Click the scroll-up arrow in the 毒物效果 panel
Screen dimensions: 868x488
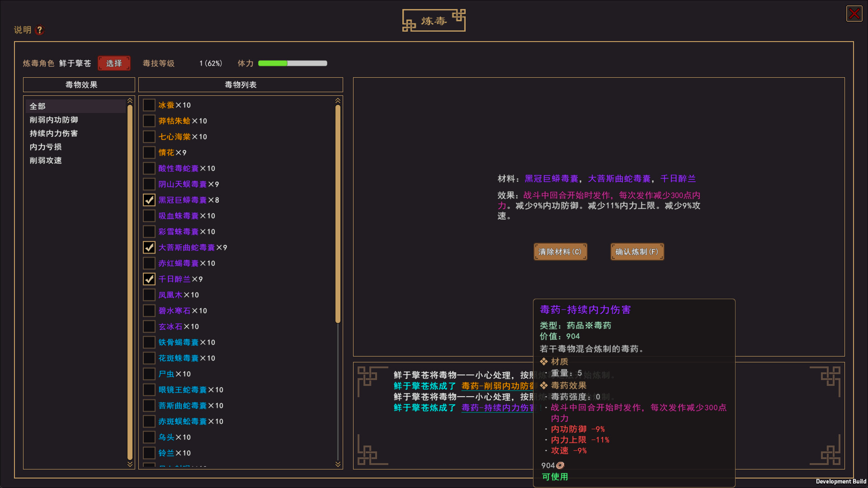tap(130, 101)
